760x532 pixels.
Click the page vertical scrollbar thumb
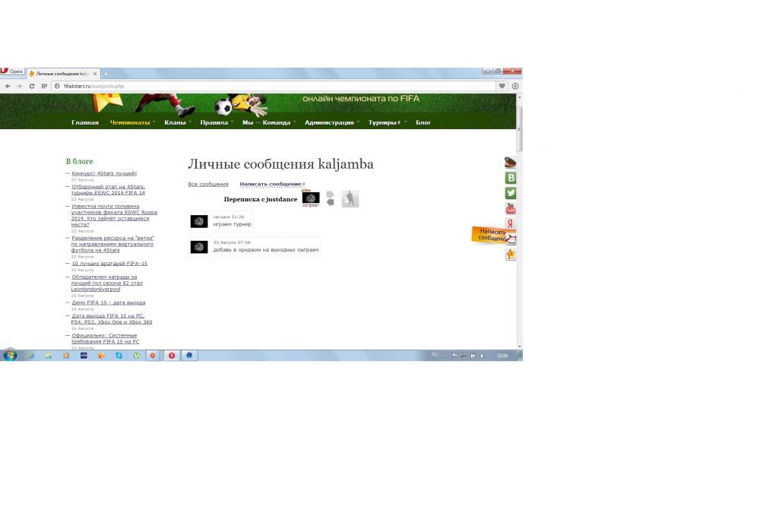[520, 128]
